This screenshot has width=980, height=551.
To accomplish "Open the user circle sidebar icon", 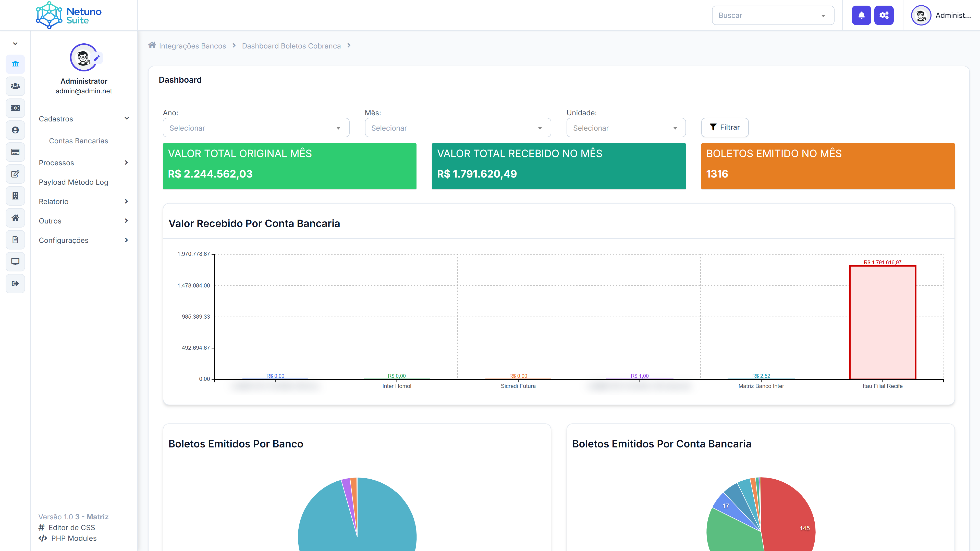I will pyautogui.click(x=15, y=130).
